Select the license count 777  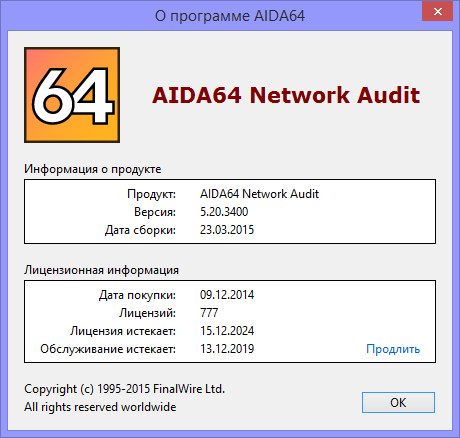click(x=209, y=313)
